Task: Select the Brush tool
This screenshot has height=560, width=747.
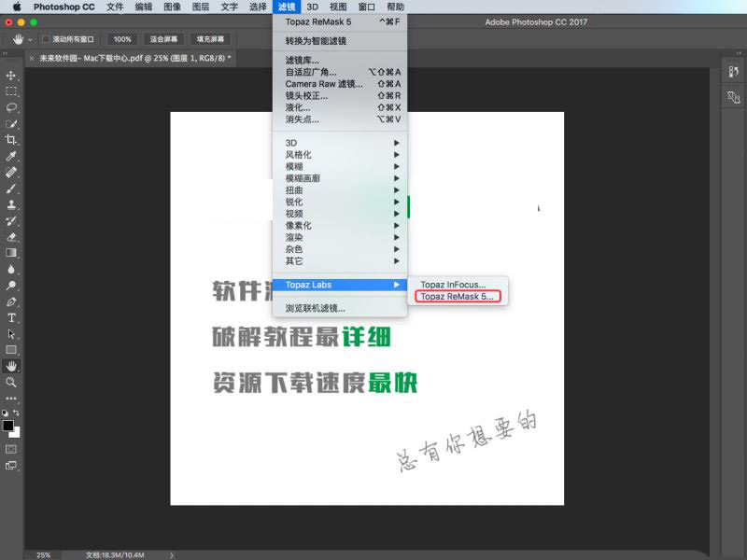Action: click(11, 189)
